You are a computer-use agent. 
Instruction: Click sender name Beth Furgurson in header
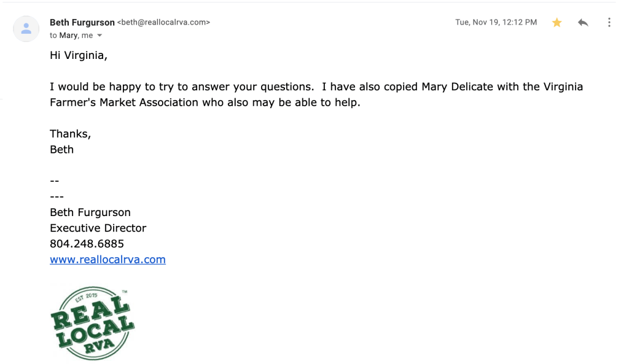coord(82,22)
